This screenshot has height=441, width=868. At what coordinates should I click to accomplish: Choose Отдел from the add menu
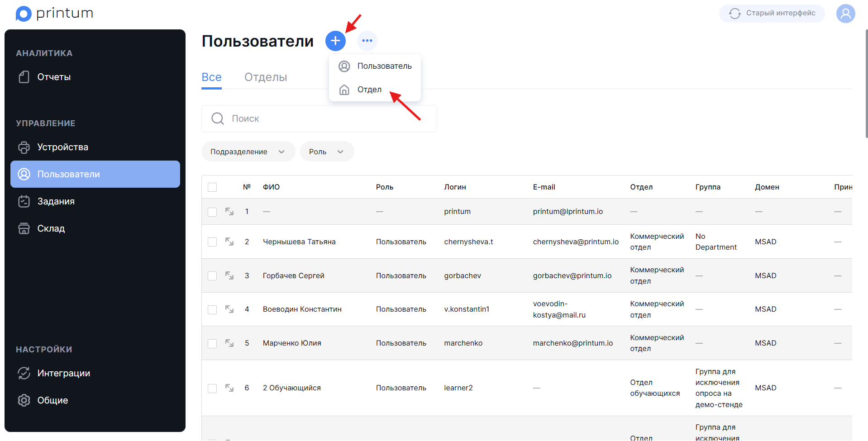375,90
